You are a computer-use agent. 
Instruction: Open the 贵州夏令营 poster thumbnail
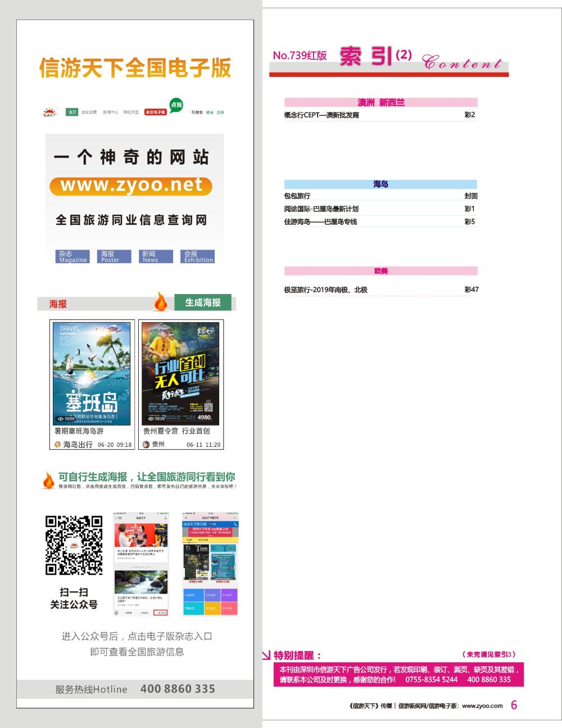(x=180, y=373)
